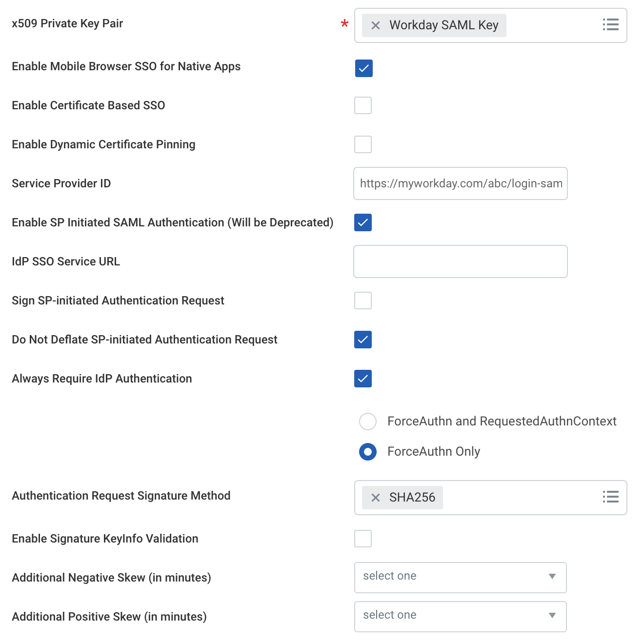Remove SHA256 by clicking its X icon

coord(375,498)
